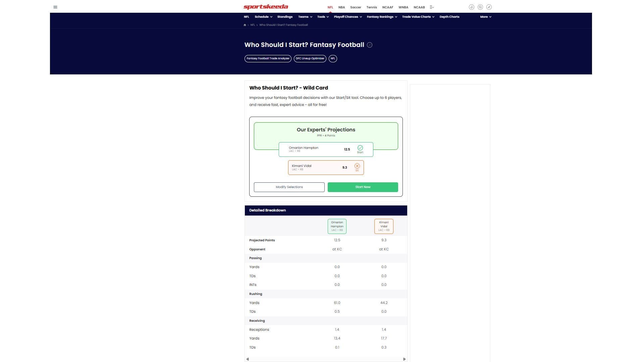The width and height of the screenshot is (644, 362).
Task: Click the Sit cross icon for Kimani Vidal
Action: tap(357, 166)
